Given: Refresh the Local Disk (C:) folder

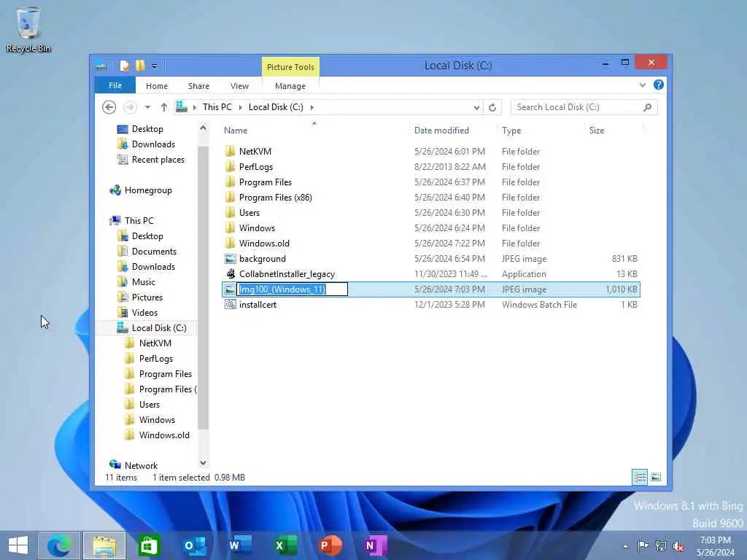Looking at the screenshot, I should [492, 108].
